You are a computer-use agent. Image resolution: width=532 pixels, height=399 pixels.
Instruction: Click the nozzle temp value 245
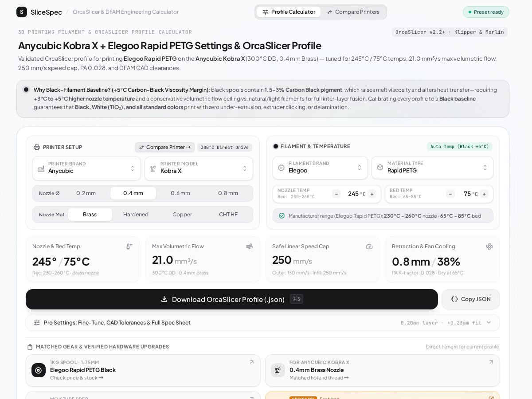point(353,194)
